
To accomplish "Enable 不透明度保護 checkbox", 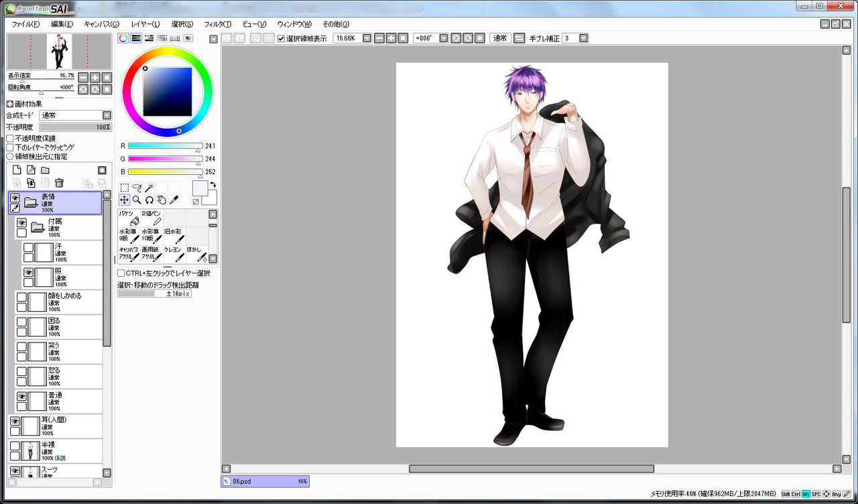I will tap(10, 138).
